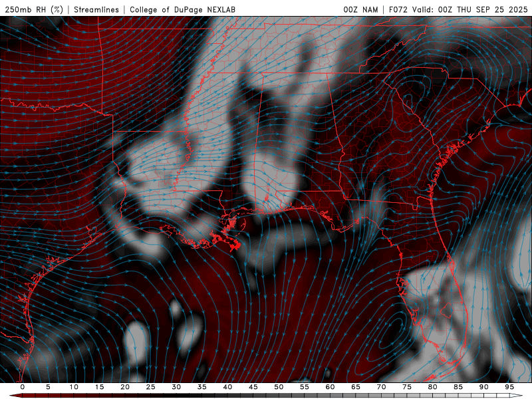Click the "90" tick label on the legend
The height and width of the screenshot is (399, 532).
(x=484, y=387)
